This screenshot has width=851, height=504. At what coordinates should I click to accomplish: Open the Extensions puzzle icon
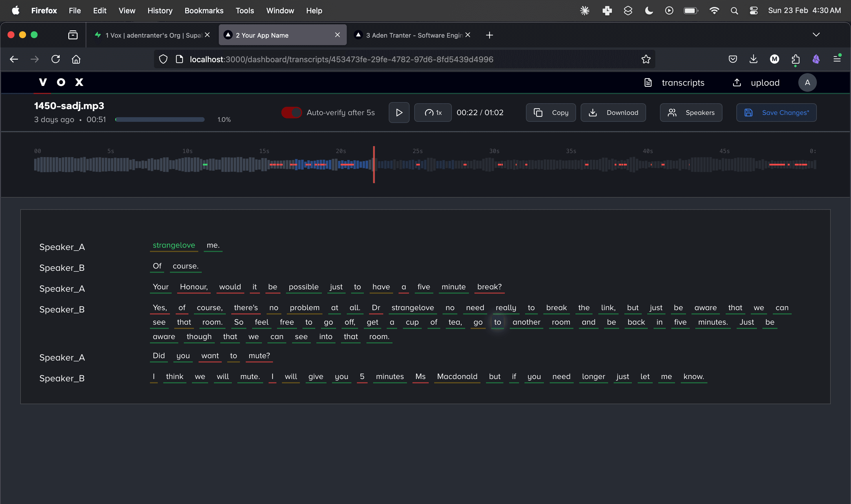tap(795, 59)
